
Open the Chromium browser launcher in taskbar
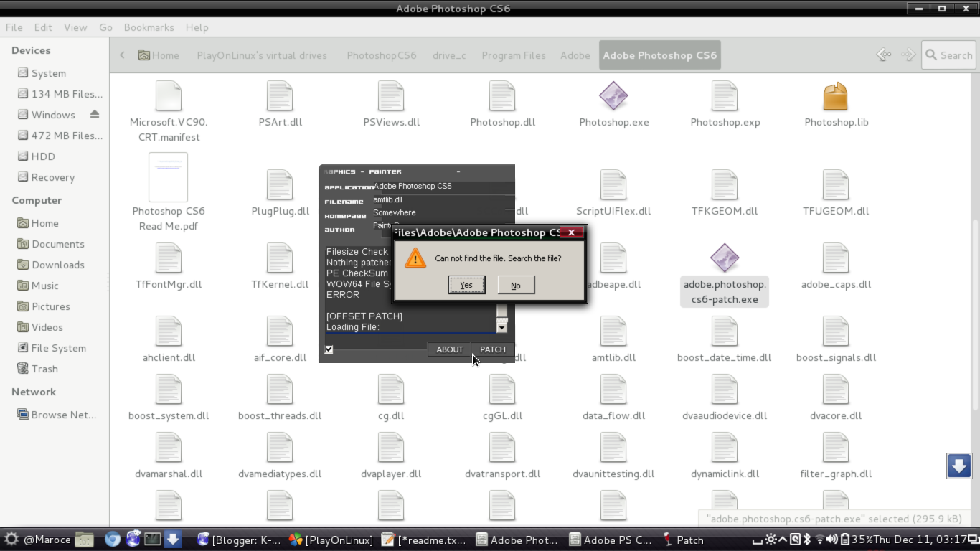tap(112, 540)
